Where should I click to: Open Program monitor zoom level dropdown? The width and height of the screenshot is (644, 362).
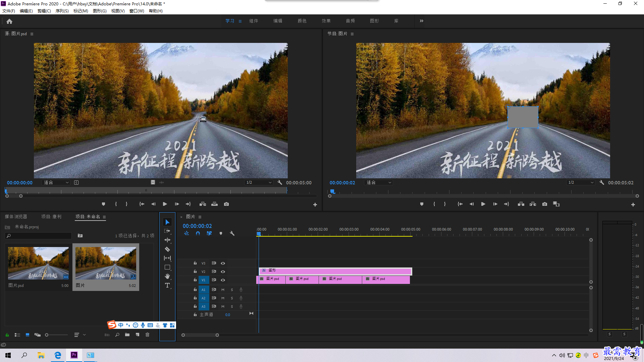point(378,183)
